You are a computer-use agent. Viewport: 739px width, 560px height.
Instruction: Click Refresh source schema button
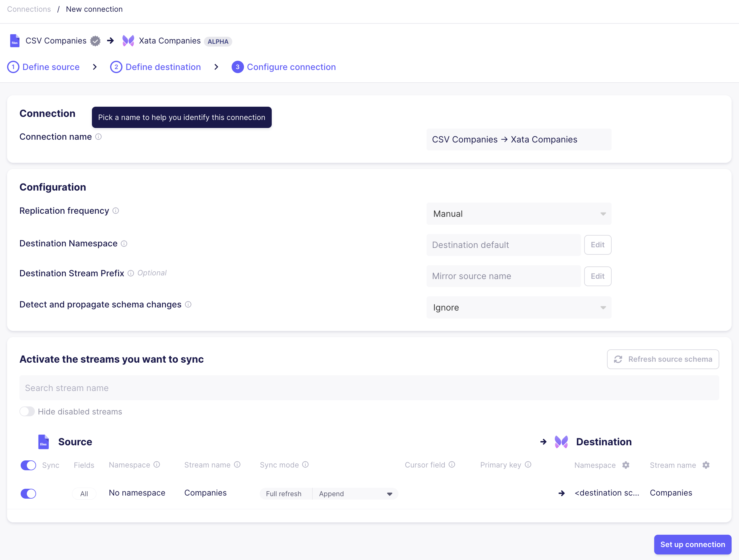point(663,359)
